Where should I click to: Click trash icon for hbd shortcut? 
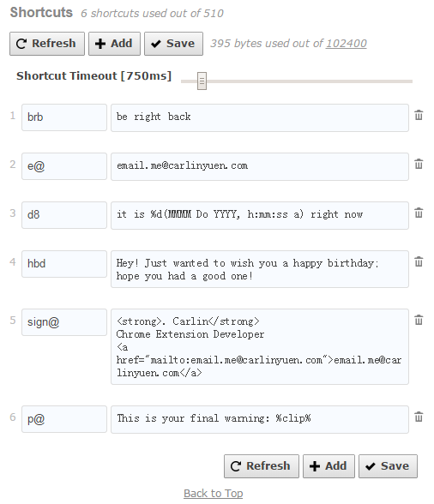click(419, 261)
